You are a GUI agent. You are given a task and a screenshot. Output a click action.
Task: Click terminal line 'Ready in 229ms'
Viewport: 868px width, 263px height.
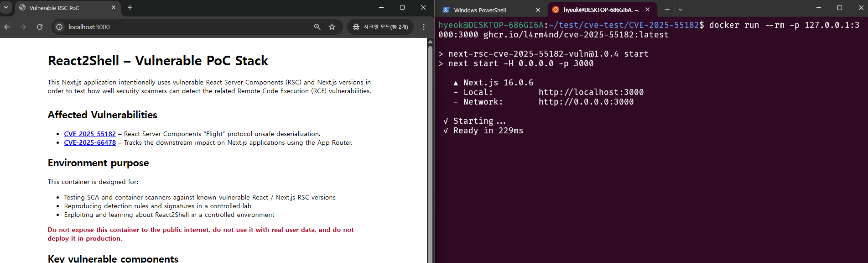pyautogui.click(x=483, y=131)
